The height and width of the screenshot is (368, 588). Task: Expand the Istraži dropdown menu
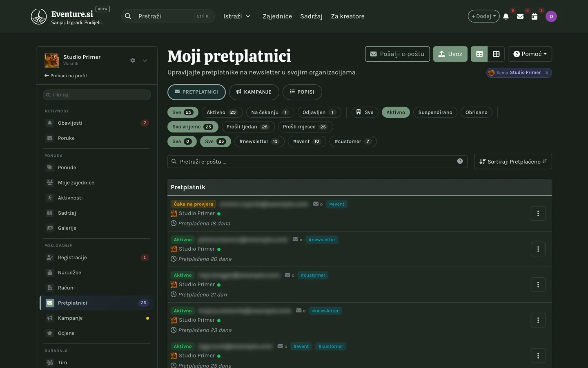point(237,16)
